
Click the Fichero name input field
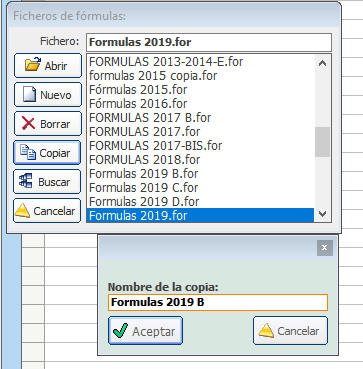coord(209,42)
